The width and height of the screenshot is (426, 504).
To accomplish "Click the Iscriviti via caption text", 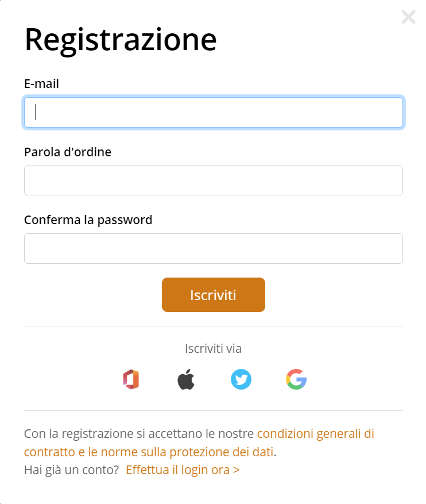I will 213,348.
